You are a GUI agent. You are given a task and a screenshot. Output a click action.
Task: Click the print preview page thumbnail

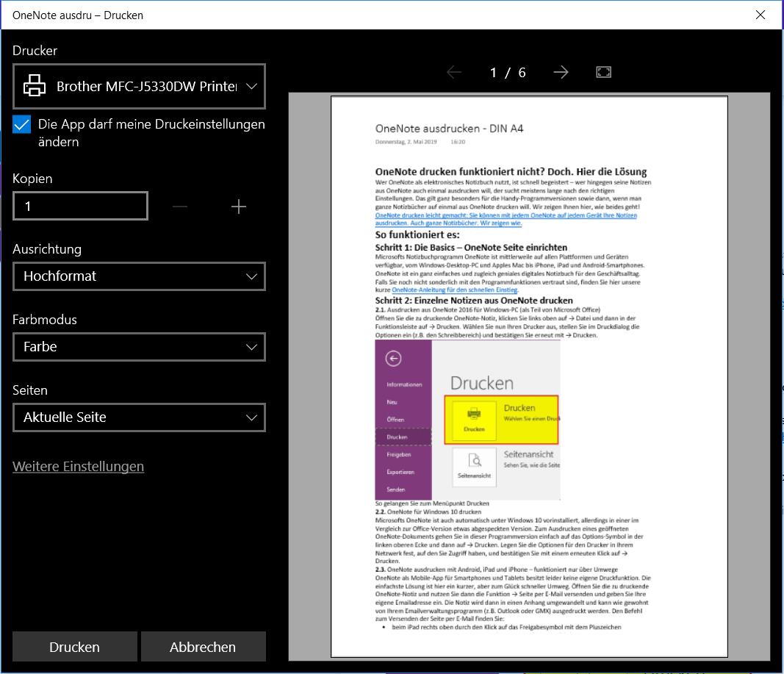pyautogui.click(x=529, y=377)
